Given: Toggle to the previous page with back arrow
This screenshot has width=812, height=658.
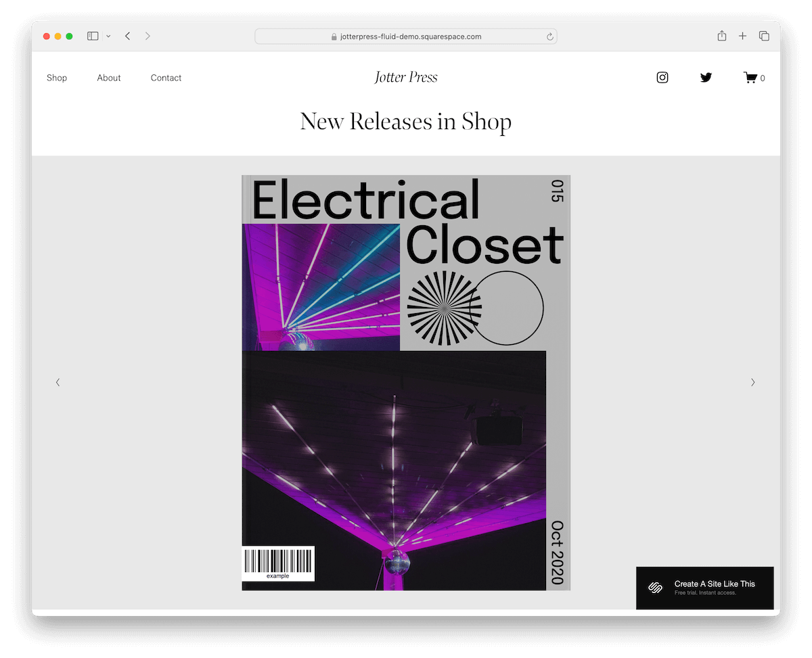Looking at the screenshot, I should pyautogui.click(x=127, y=36).
